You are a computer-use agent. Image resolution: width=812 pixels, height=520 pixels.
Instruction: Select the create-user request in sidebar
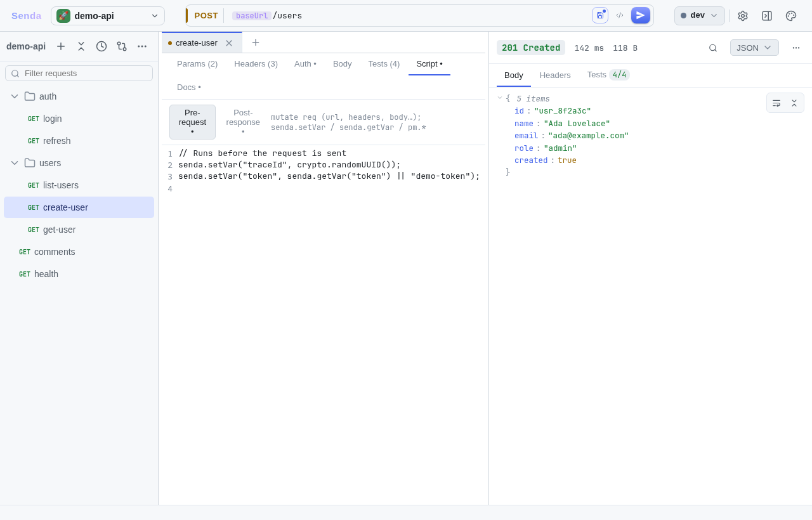pyautogui.click(x=79, y=207)
